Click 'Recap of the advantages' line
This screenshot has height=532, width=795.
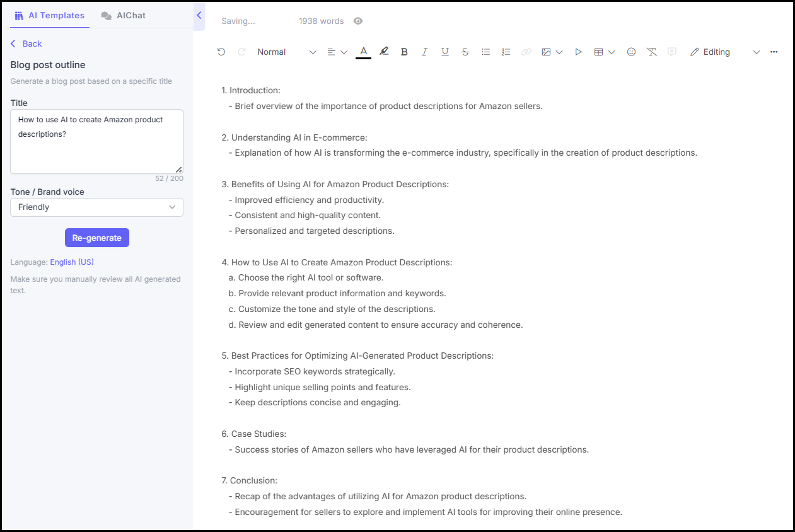(378, 496)
